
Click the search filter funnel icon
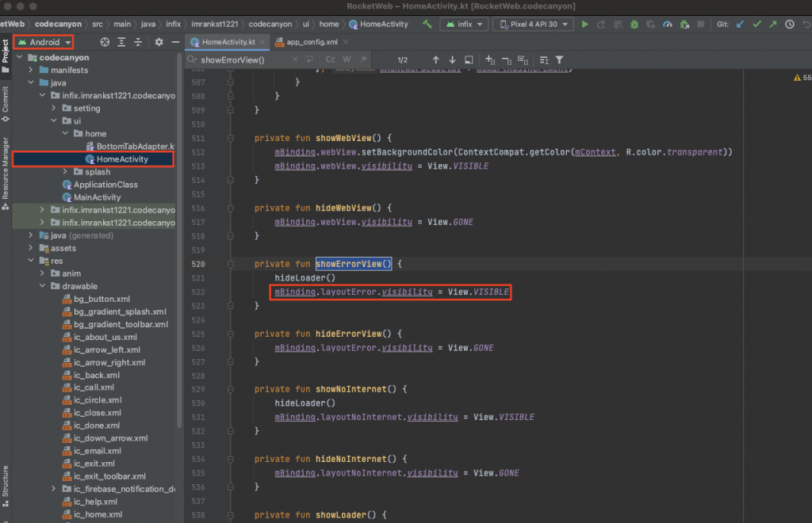[559, 60]
